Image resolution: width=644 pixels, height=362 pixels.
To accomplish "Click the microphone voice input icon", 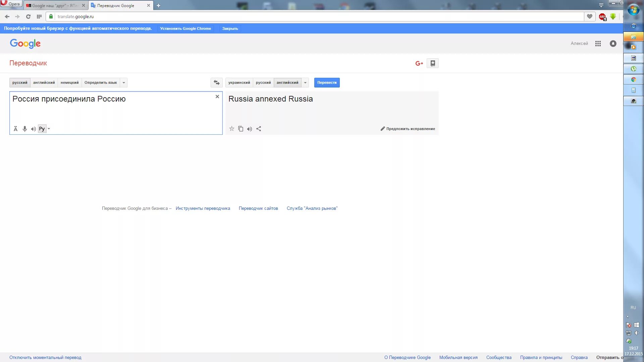I will 24,129.
